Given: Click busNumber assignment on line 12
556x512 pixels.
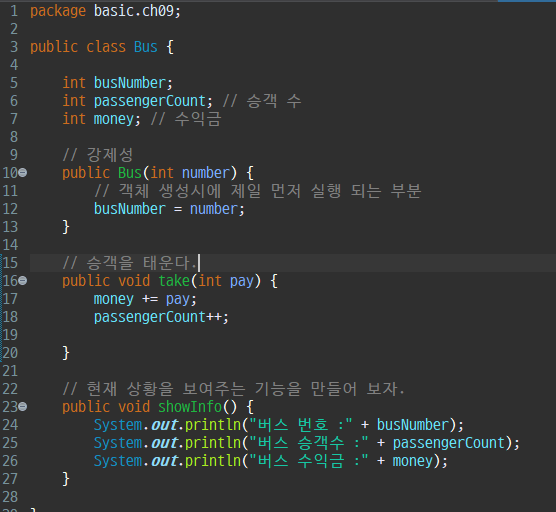Looking at the screenshot, I should tap(129, 209).
